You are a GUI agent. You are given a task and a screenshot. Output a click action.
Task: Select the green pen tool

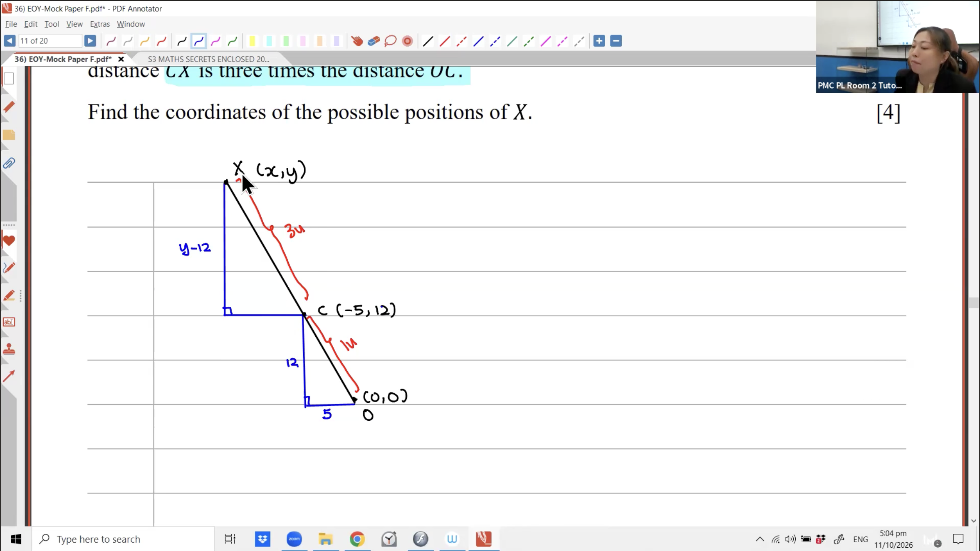233,41
